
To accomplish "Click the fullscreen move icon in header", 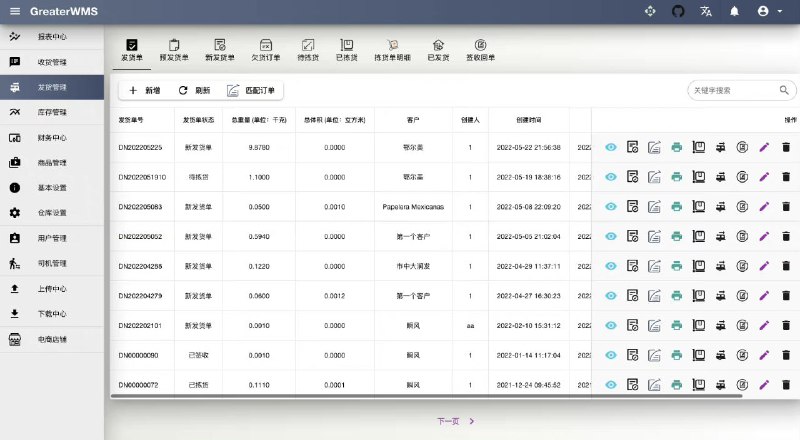I will coord(650,11).
